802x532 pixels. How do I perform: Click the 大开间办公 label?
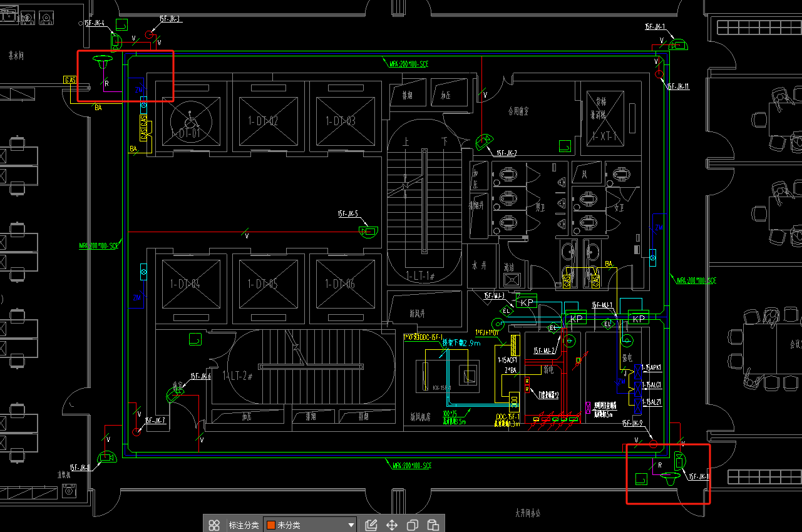tap(528, 513)
